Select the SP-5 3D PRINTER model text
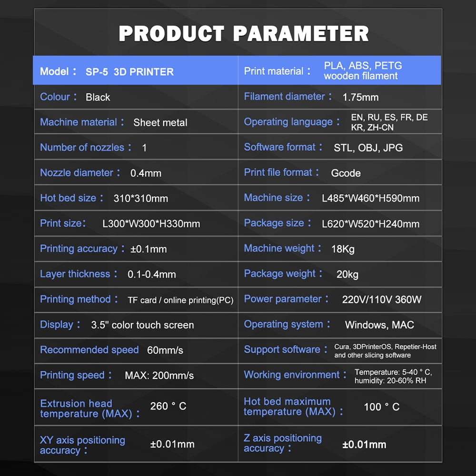This screenshot has height=476, width=476. [x=129, y=72]
